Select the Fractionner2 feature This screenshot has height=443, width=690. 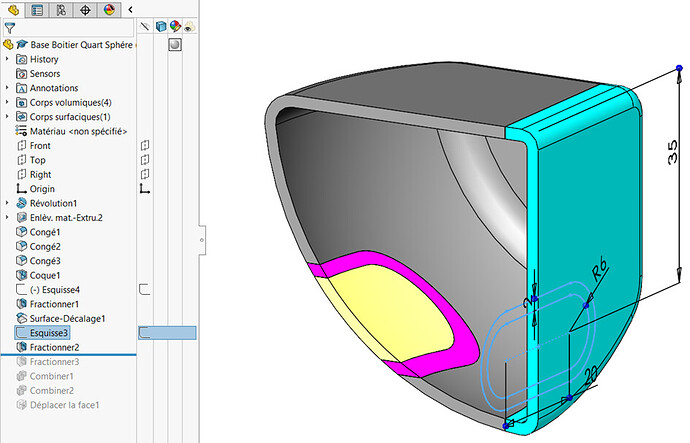tap(56, 347)
